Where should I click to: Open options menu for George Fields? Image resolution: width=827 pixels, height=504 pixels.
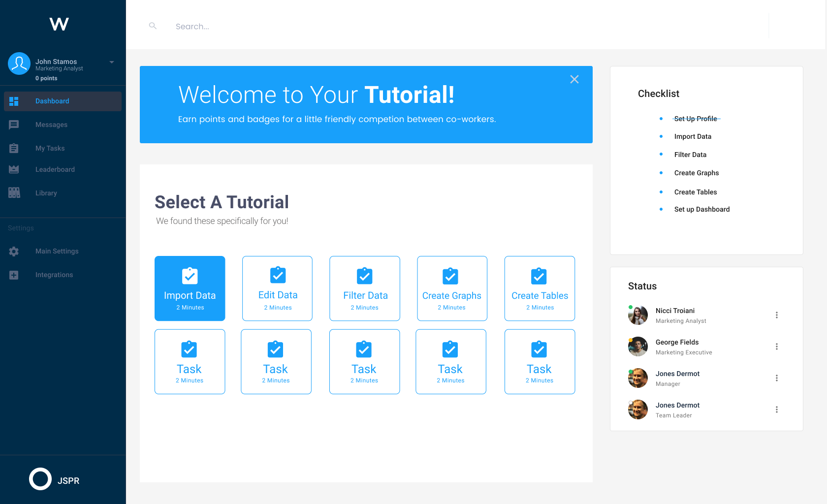pyautogui.click(x=777, y=346)
